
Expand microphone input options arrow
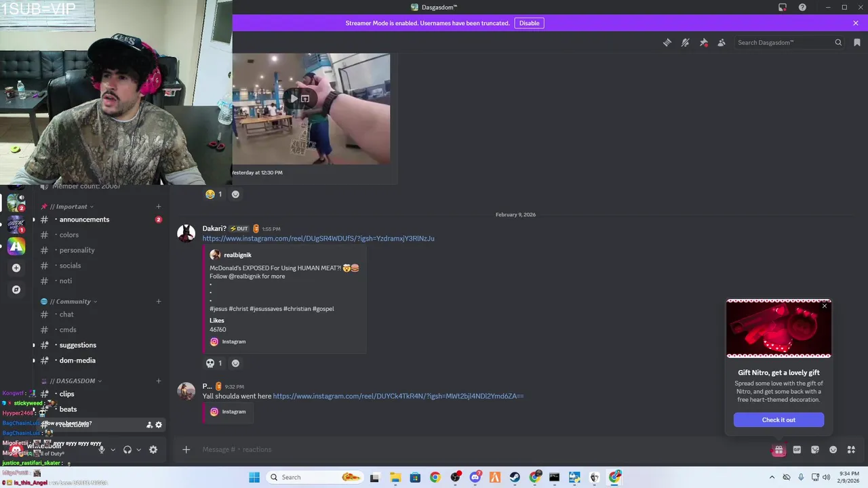click(x=113, y=450)
